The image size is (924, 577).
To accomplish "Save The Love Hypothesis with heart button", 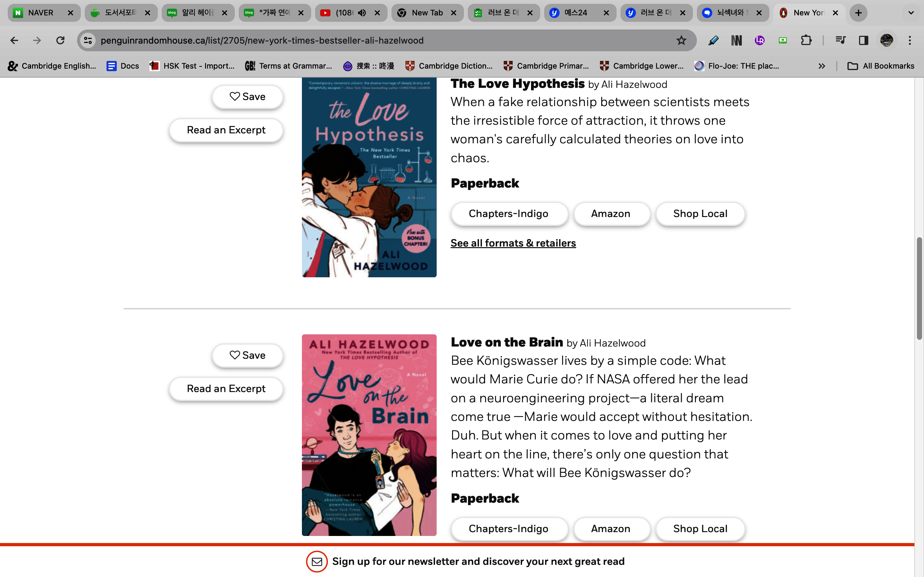I will pos(247,96).
